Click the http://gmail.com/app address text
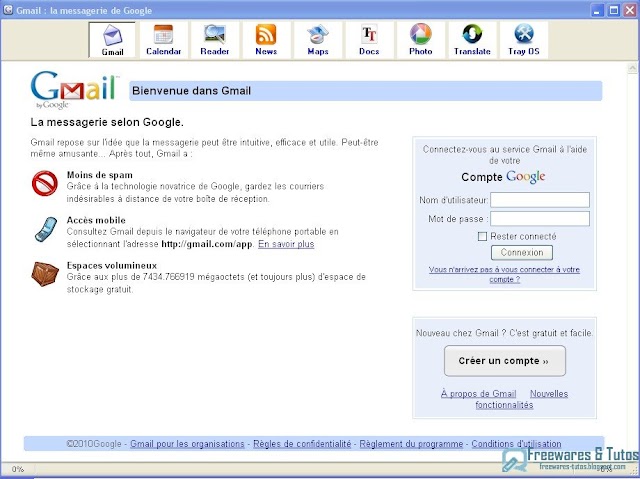The height and width of the screenshot is (479, 640). [x=208, y=244]
